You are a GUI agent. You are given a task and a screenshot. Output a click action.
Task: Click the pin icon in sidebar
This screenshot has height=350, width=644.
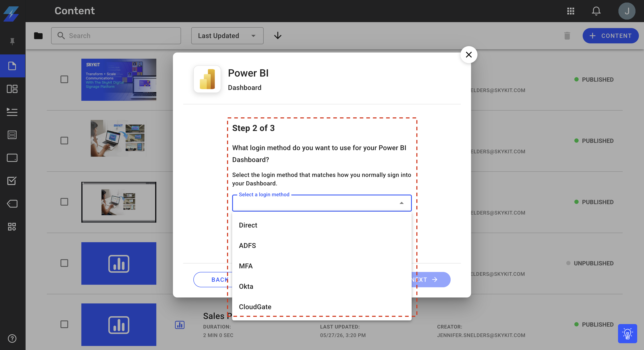pyautogui.click(x=12, y=41)
